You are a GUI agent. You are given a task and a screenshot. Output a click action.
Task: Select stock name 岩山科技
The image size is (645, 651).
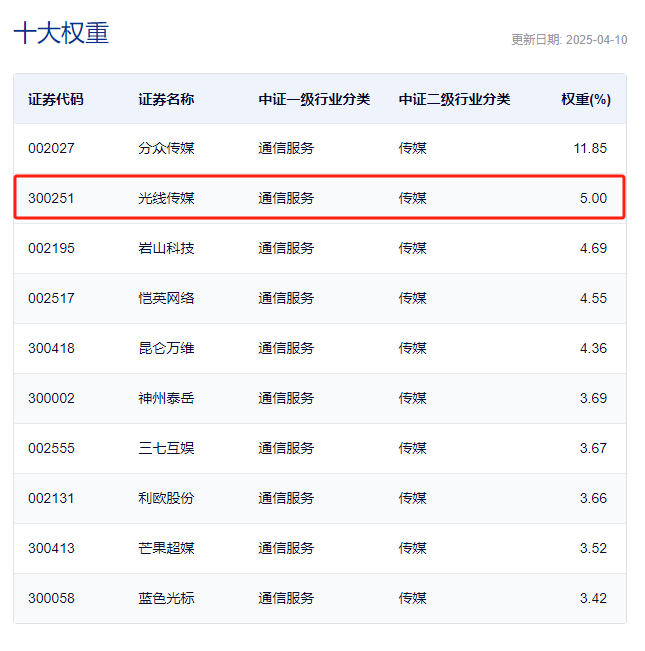tap(166, 248)
